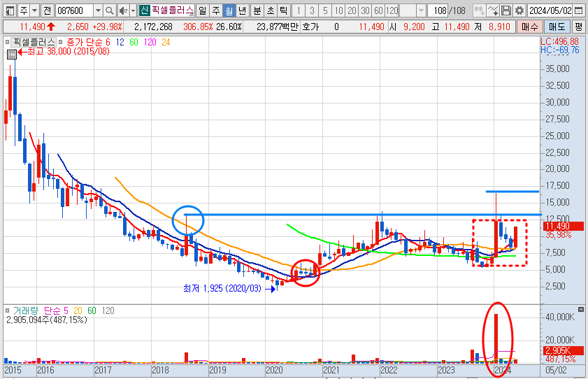
Task: Click the small square before 거래량 legend
Action: click(x=7, y=310)
